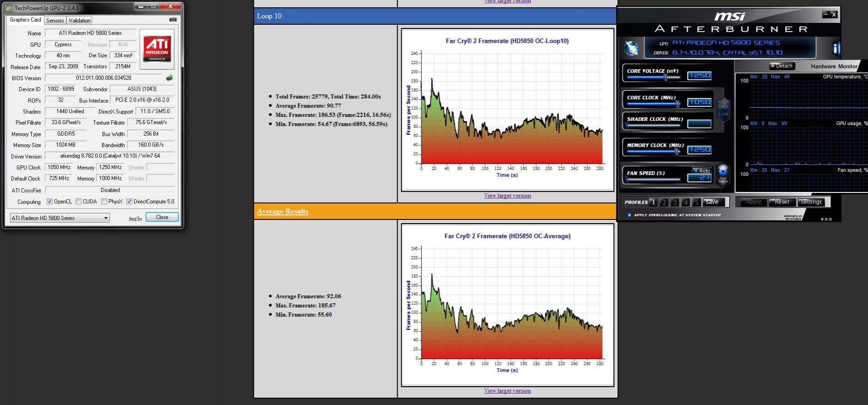Click the Loop 10 section header
This screenshot has width=868, height=405.
435,16
